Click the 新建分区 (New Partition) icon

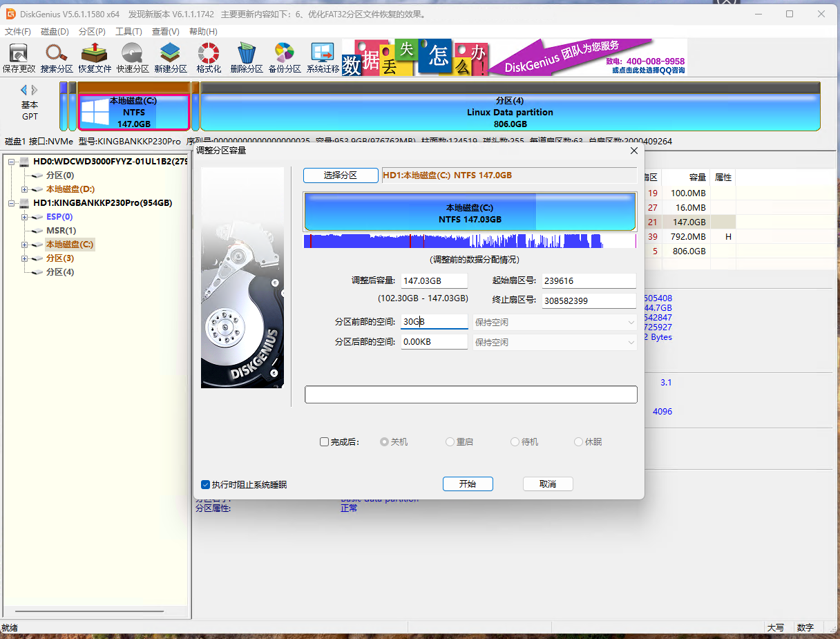pyautogui.click(x=170, y=58)
